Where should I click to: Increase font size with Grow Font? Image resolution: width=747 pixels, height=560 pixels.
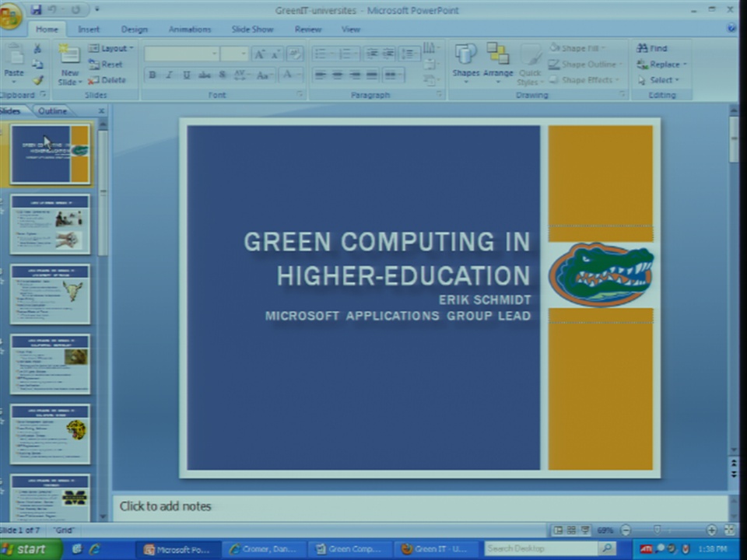260,54
